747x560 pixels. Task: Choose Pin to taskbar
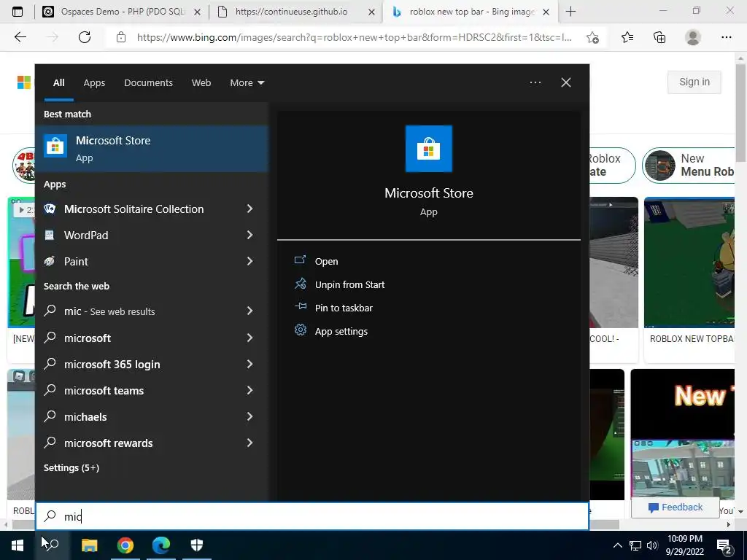coord(344,308)
